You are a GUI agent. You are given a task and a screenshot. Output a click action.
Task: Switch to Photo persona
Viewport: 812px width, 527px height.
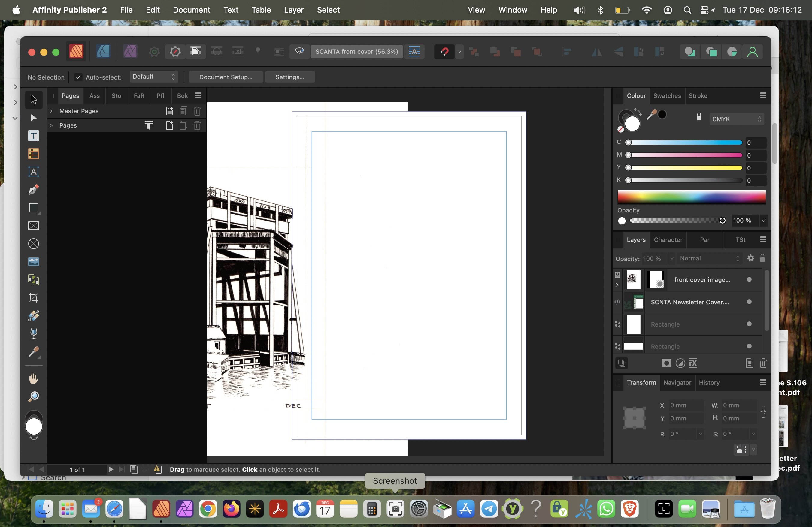(130, 52)
